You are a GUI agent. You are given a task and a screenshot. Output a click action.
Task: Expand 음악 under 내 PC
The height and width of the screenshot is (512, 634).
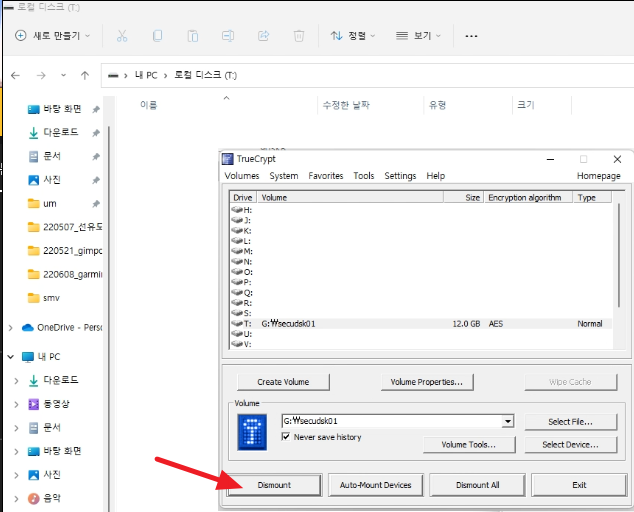click(x=16, y=499)
